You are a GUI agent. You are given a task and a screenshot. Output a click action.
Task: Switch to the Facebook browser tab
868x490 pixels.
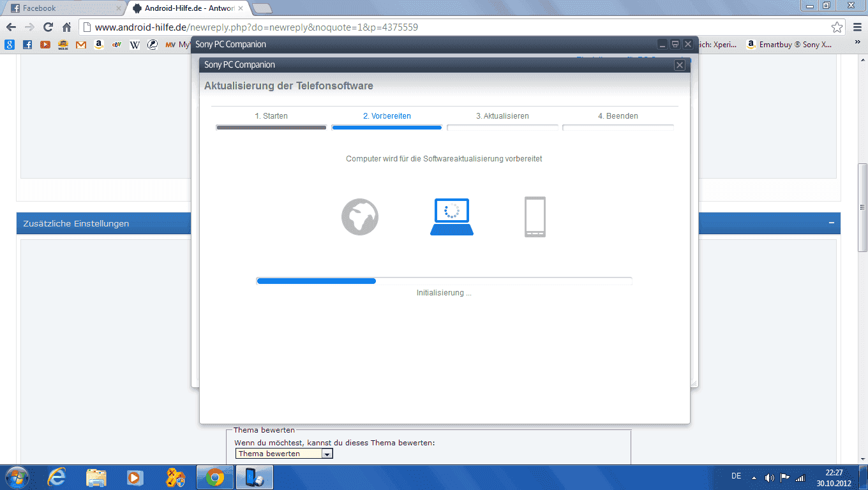coord(63,8)
